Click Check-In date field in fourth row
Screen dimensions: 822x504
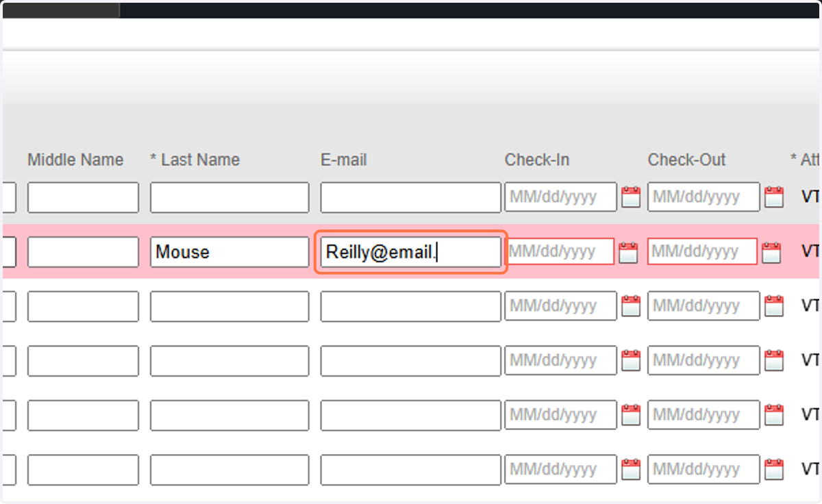[561, 361]
